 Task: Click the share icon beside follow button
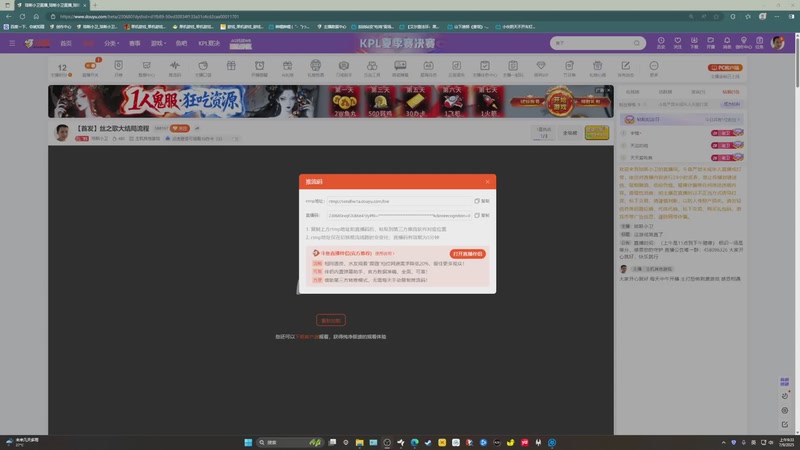(x=197, y=129)
